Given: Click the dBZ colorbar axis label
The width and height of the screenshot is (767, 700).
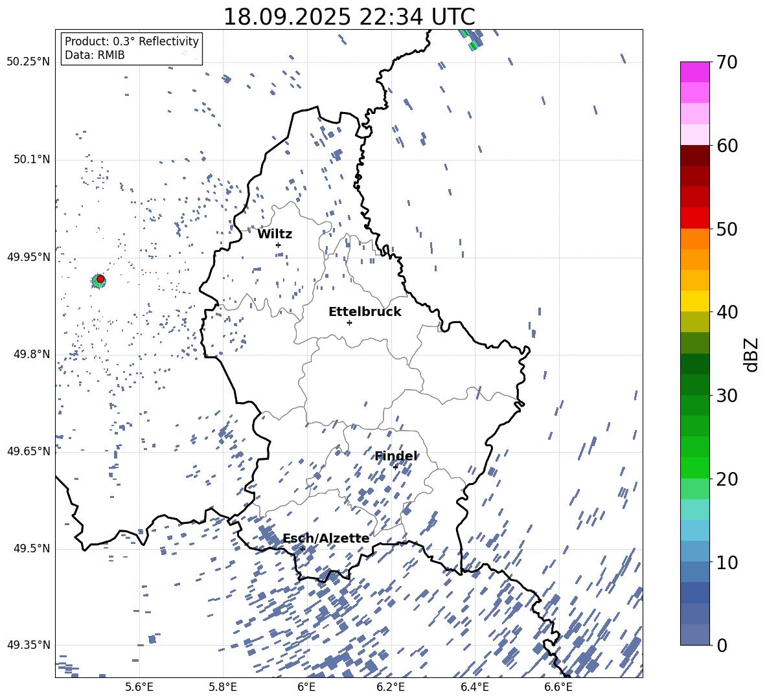Looking at the screenshot, I should (751, 354).
